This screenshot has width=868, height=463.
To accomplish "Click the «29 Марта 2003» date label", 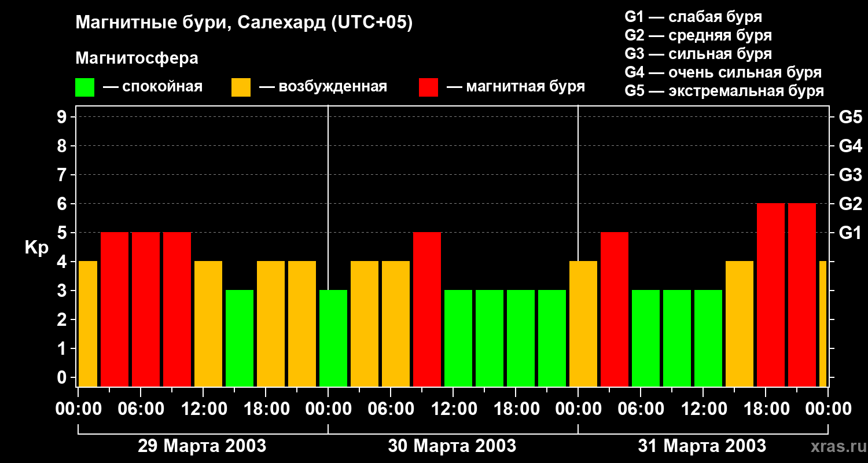I will coord(202,446).
